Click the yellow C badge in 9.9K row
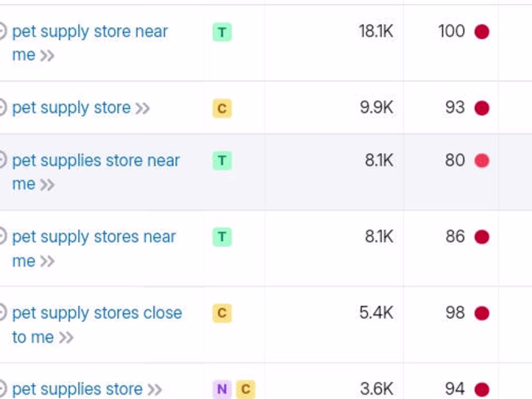Viewport: 532px width, 399px height. [x=222, y=108]
